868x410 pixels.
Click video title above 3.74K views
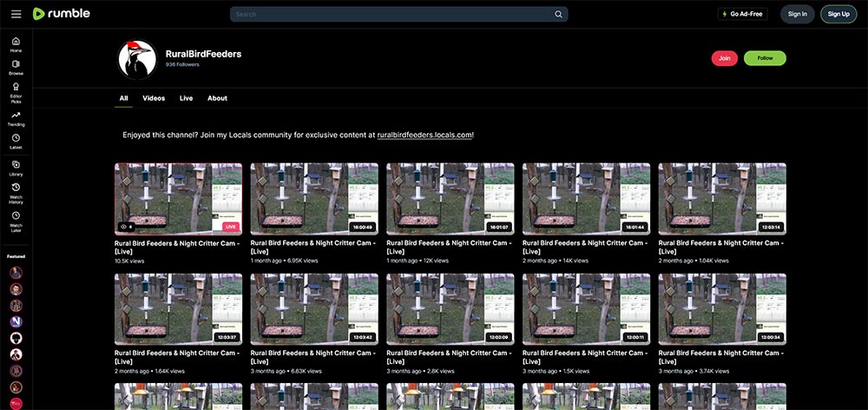click(721, 357)
